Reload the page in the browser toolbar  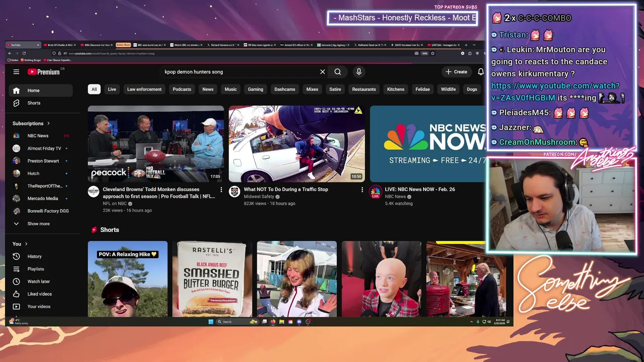(x=24, y=53)
